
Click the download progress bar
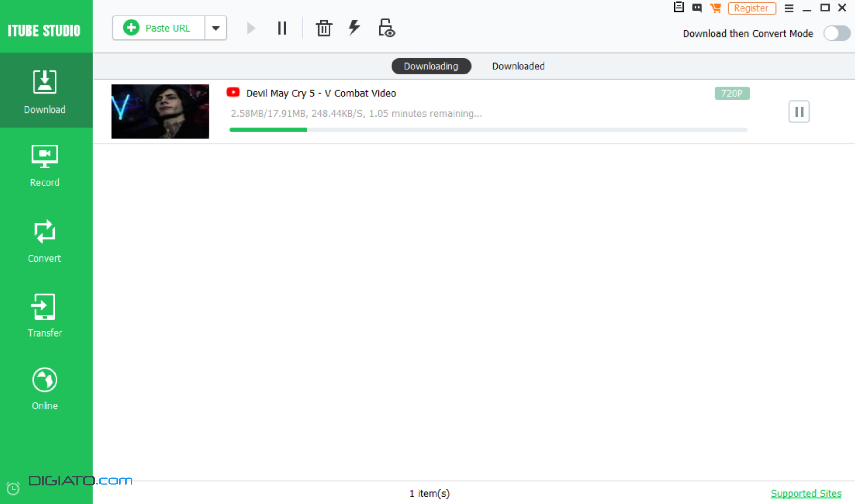488,130
